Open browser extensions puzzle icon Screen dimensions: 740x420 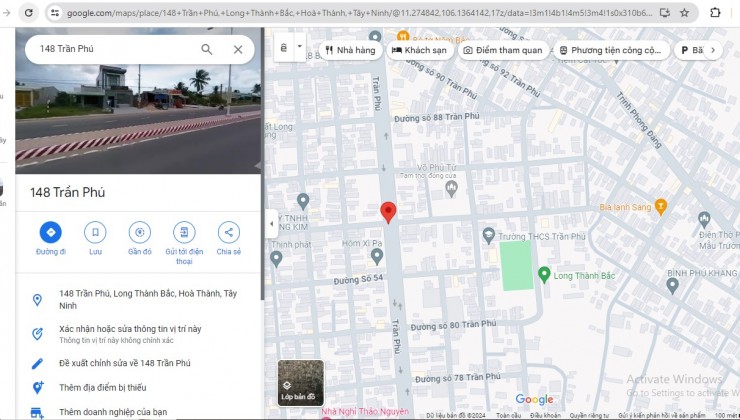click(x=715, y=13)
